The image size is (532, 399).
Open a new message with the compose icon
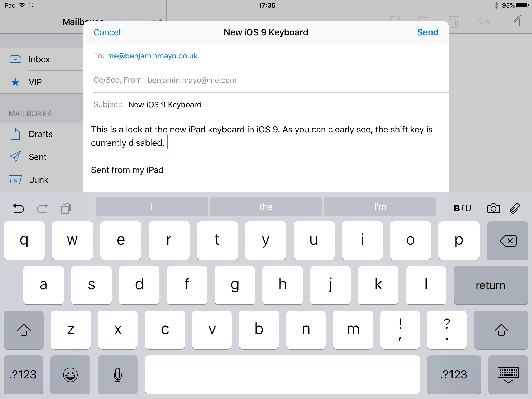click(515, 21)
